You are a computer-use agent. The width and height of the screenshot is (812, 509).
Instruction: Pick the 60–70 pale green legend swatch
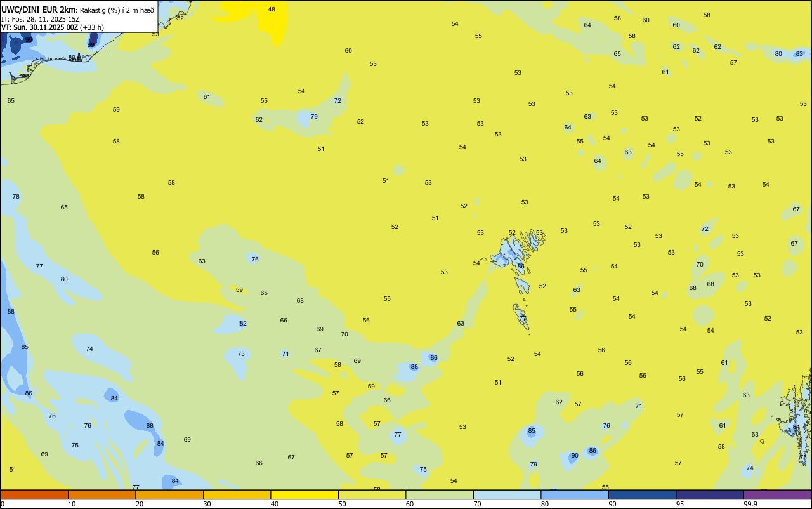pos(440,494)
